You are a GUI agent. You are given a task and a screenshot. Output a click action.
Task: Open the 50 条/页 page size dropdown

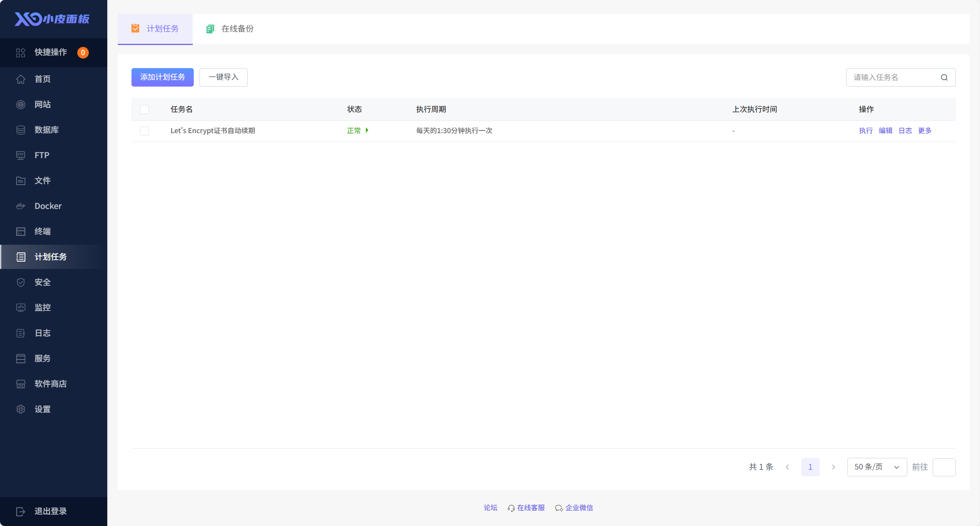[x=877, y=467]
